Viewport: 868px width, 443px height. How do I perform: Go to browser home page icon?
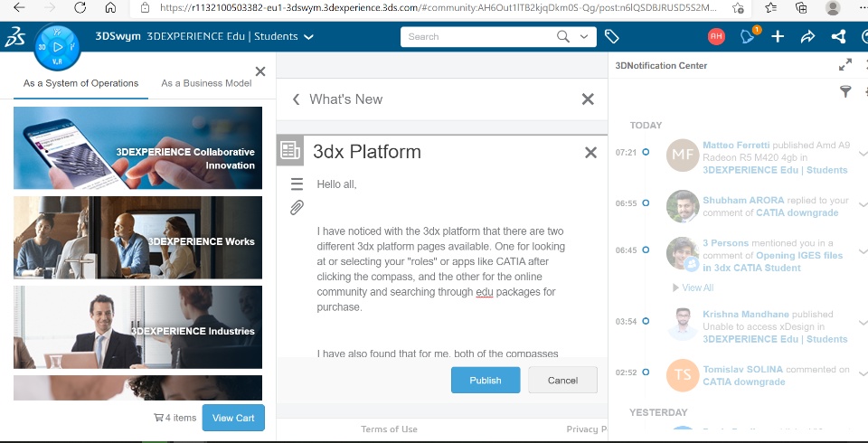(x=110, y=7)
